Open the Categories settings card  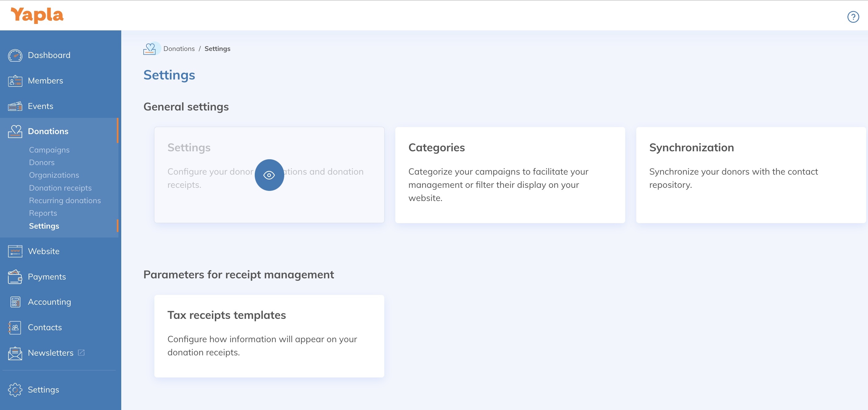coord(510,175)
